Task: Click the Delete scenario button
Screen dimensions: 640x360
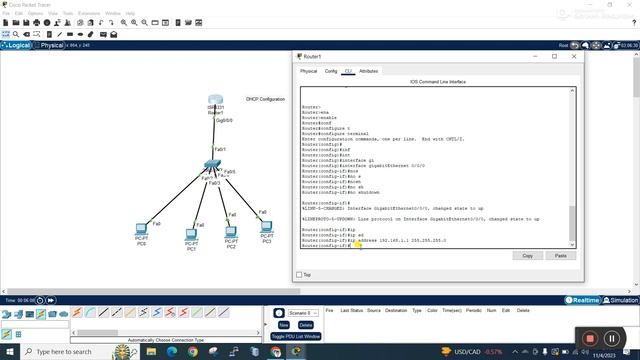Action: point(305,325)
